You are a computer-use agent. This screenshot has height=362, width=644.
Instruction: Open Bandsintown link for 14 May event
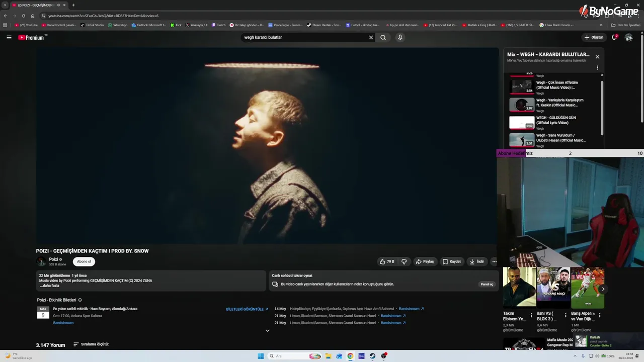coord(412,309)
